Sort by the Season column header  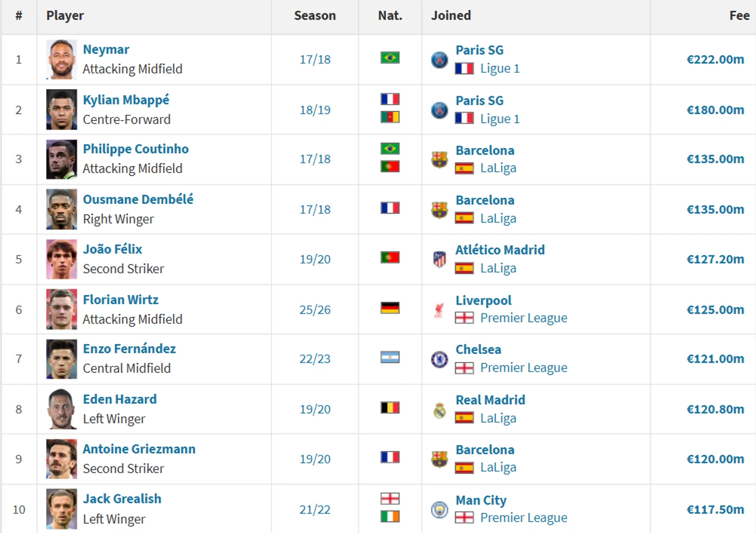315,16
